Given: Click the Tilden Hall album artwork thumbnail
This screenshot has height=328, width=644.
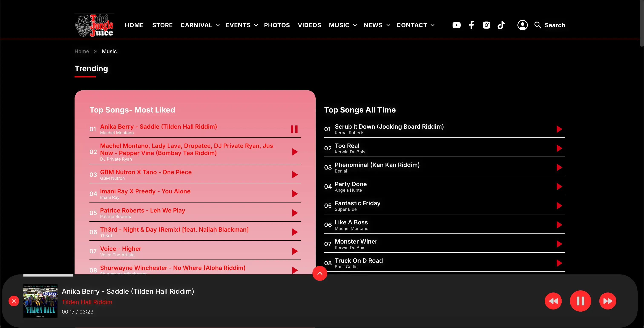Looking at the screenshot, I should [x=40, y=301].
